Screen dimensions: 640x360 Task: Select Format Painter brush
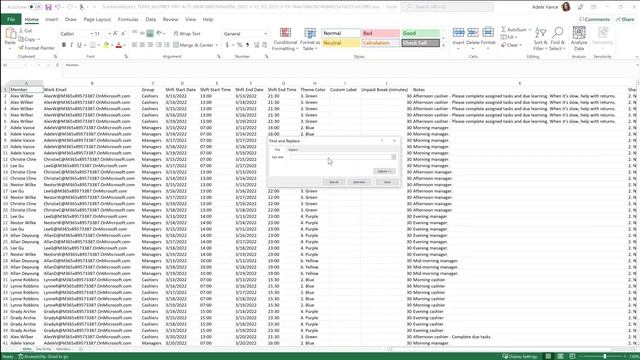pos(21,48)
